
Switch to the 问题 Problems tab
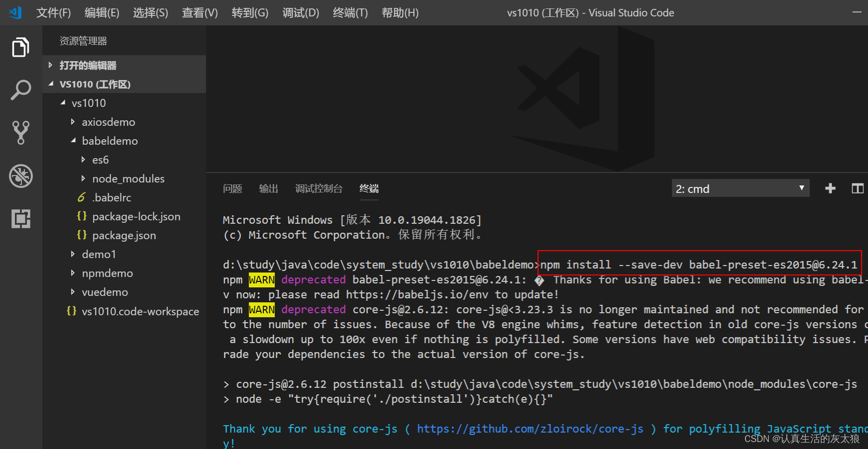click(x=232, y=188)
